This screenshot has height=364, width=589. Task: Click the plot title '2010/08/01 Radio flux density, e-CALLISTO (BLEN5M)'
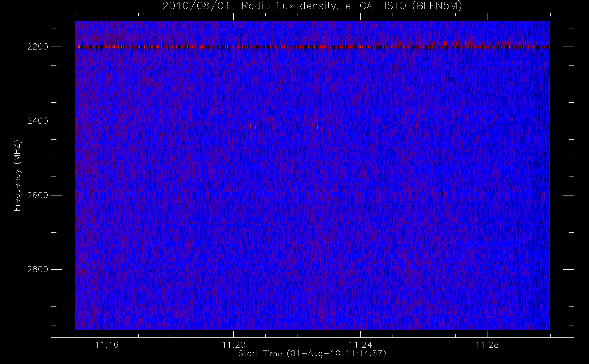point(312,6)
